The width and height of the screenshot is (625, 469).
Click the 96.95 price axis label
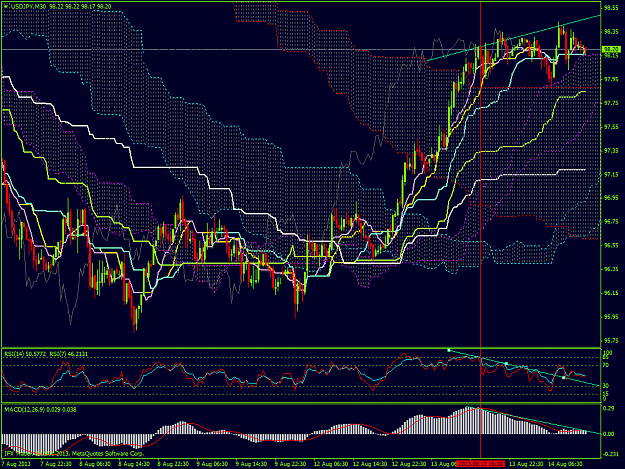pyautogui.click(x=611, y=198)
